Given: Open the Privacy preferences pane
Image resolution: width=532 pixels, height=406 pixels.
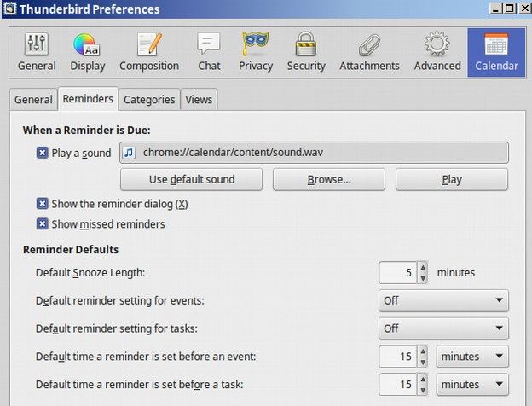Looking at the screenshot, I should (x=256, y=52).
